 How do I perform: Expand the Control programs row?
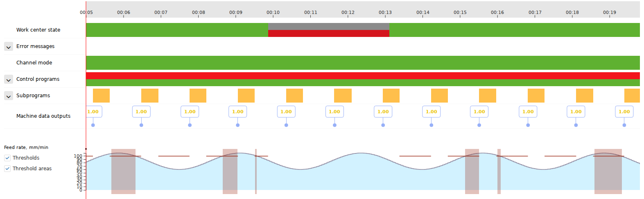pos(9,80)
